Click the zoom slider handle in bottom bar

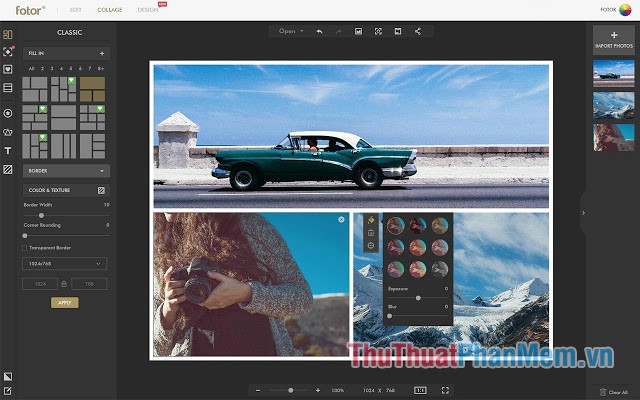pos(291,391)
